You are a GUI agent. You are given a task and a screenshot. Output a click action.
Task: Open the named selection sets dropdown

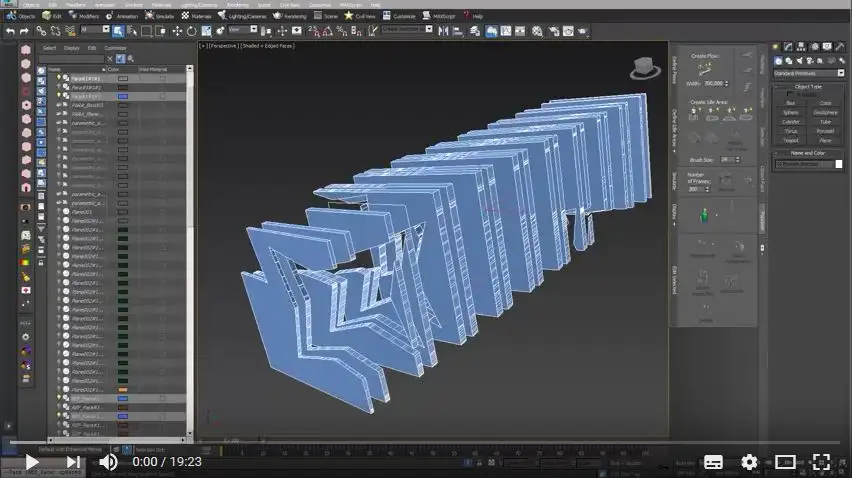coord(407,29)
